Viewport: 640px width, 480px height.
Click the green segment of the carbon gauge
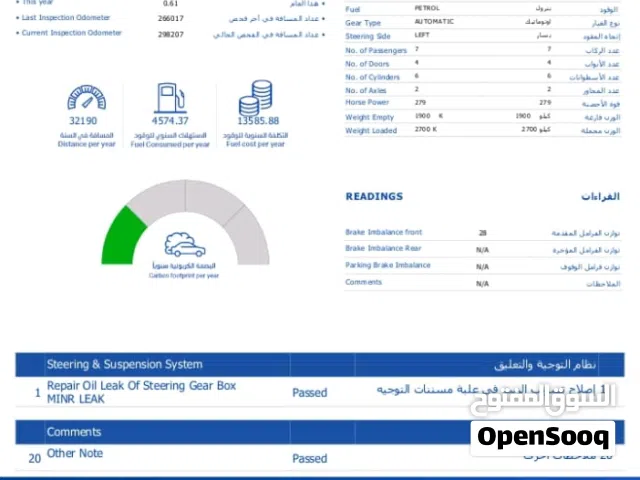point(122,239)
